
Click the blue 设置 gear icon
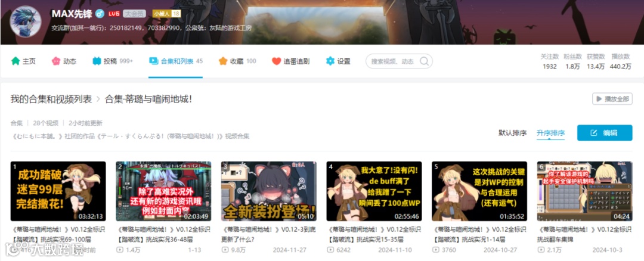tap(330, 61)
